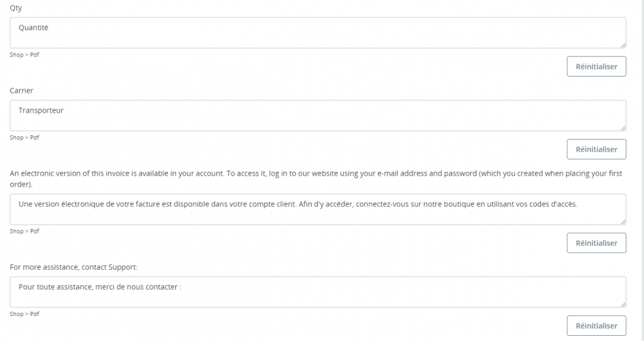Click the 'Carrier' field label
Viewport: 644px width, 341px height.
(x=21, y=91)
